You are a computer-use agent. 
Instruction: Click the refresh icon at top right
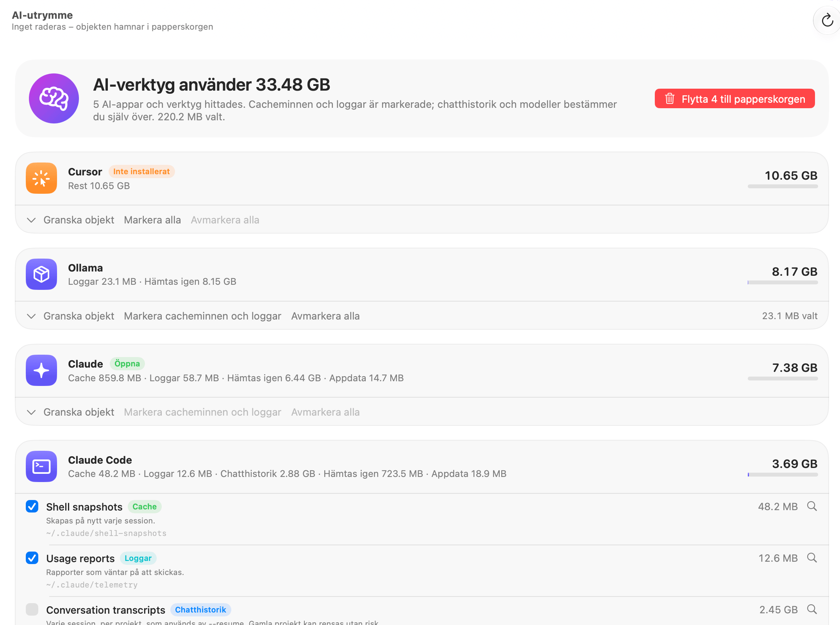coord(827,20)
